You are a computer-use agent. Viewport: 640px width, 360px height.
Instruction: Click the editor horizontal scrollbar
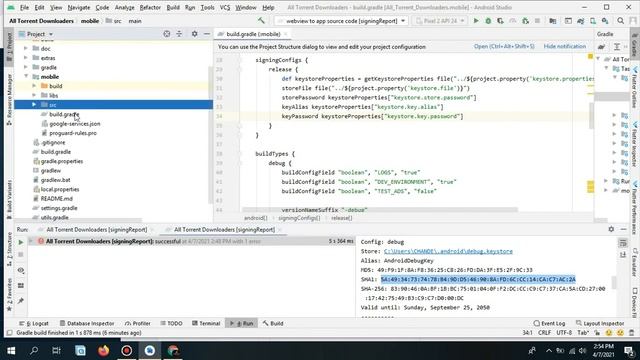tap(380, 210)
